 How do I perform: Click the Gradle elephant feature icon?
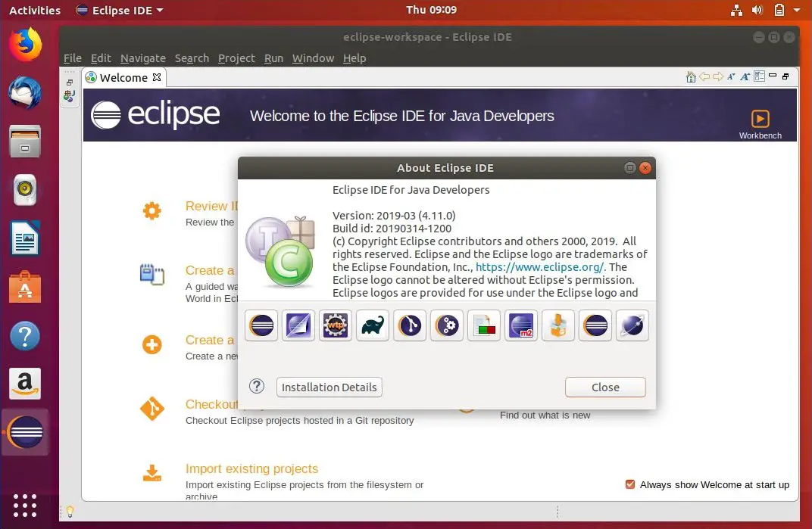tap(373, 325)
